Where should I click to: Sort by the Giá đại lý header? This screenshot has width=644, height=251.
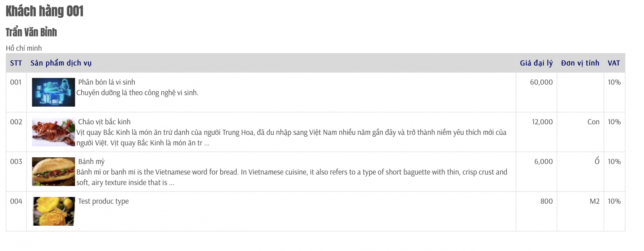[536, 63]
